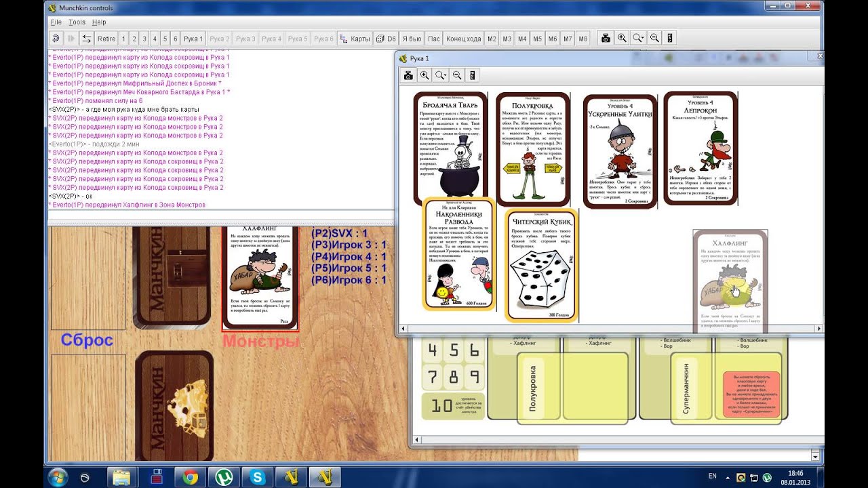Click the Манчкин door deck

[172, 277]
